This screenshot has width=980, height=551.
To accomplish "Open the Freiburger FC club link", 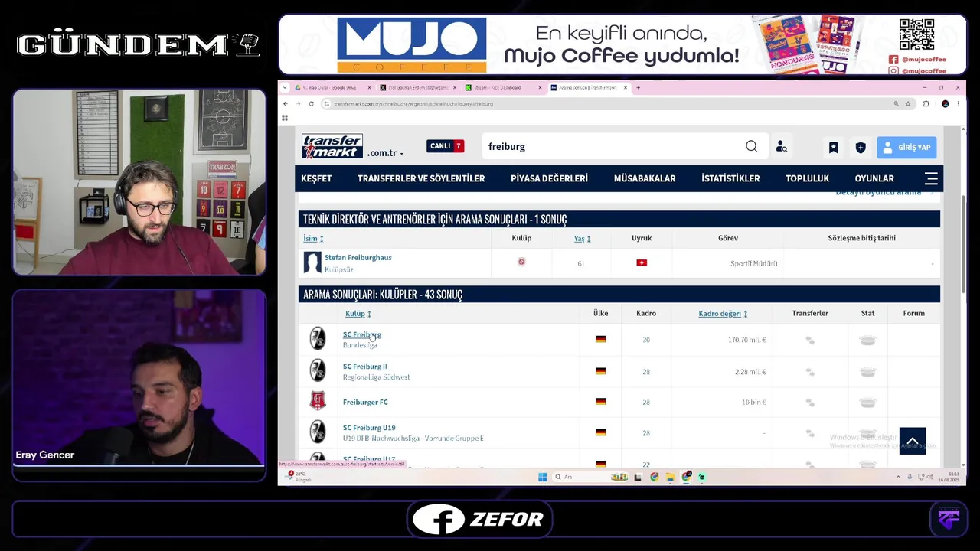I will tap(365, 402).
